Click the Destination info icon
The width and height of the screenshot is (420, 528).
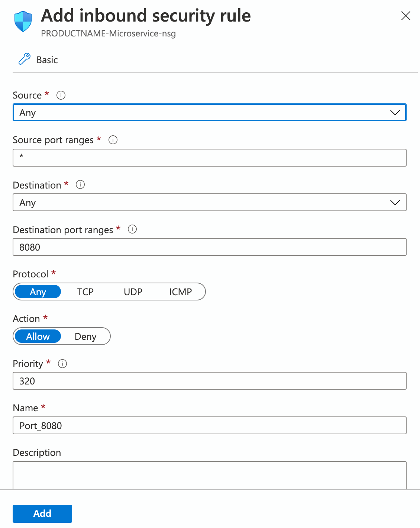point(80,185)
